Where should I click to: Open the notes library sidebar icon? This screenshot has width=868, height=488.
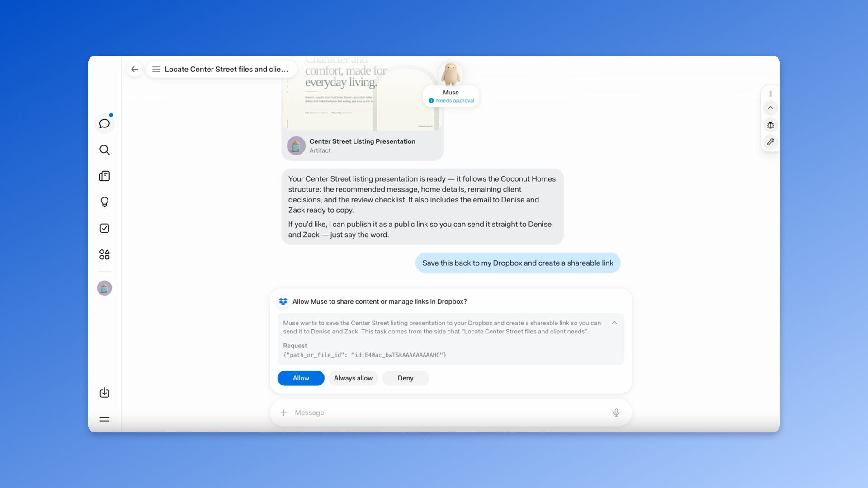(x=104, y=176)
